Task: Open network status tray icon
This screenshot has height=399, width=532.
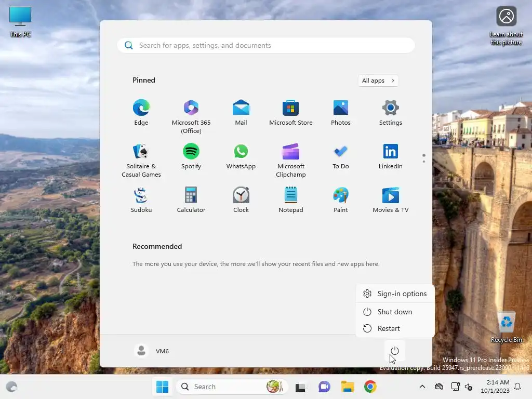Action: [455, 387]
